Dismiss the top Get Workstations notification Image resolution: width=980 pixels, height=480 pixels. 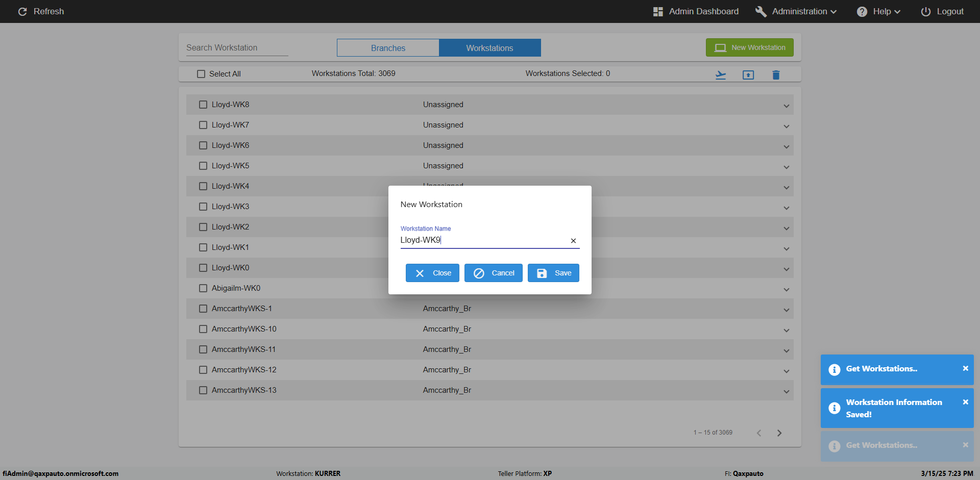tap(965, 368)
